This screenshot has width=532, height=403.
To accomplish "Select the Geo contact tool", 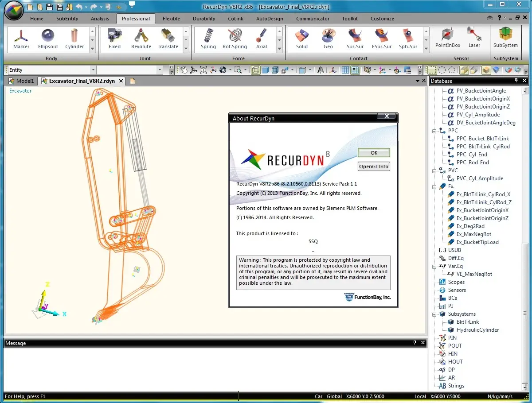I will coord(328,39).
